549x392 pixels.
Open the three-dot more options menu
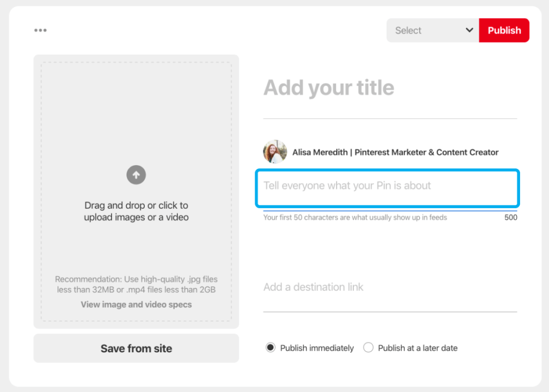(40, 30)
